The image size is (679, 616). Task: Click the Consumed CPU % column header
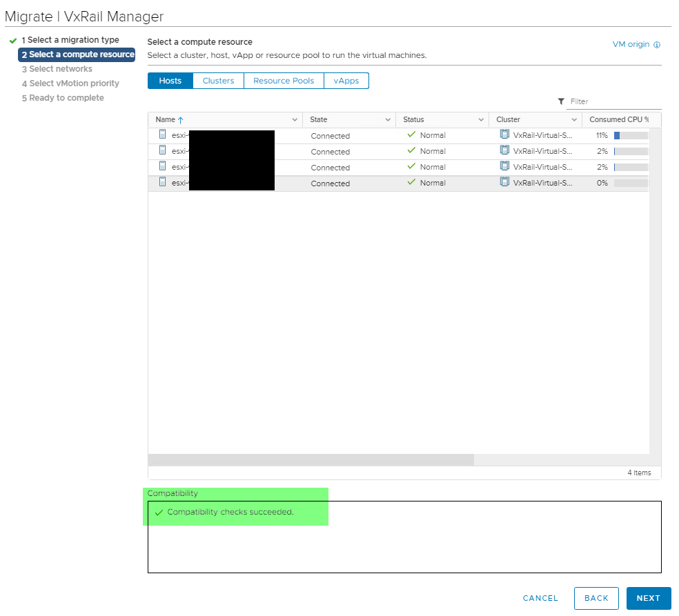tap(619, 119)
